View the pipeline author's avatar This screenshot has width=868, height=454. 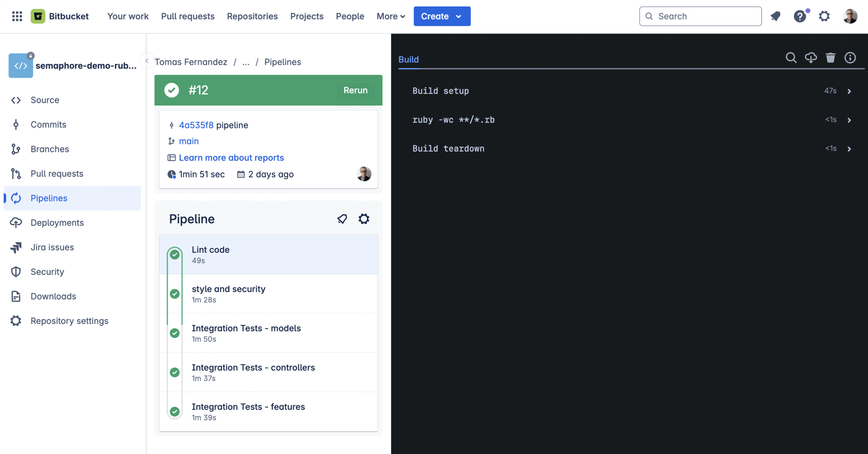click(364, 174)
